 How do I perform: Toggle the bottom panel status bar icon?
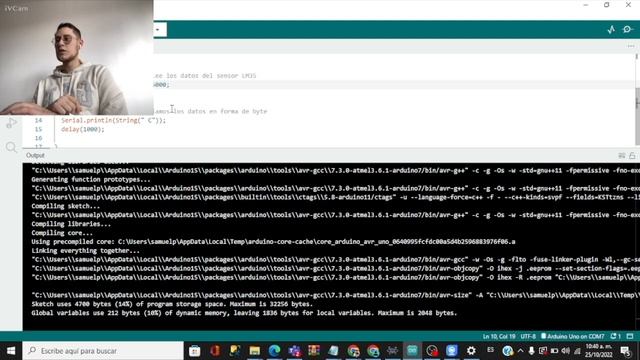point(630,336)
